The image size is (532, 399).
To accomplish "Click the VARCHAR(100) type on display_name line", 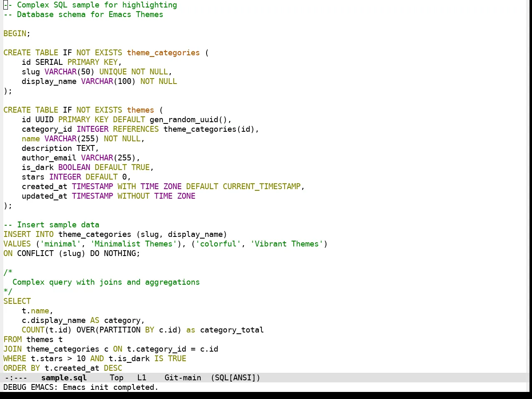I will pos(108,81).
